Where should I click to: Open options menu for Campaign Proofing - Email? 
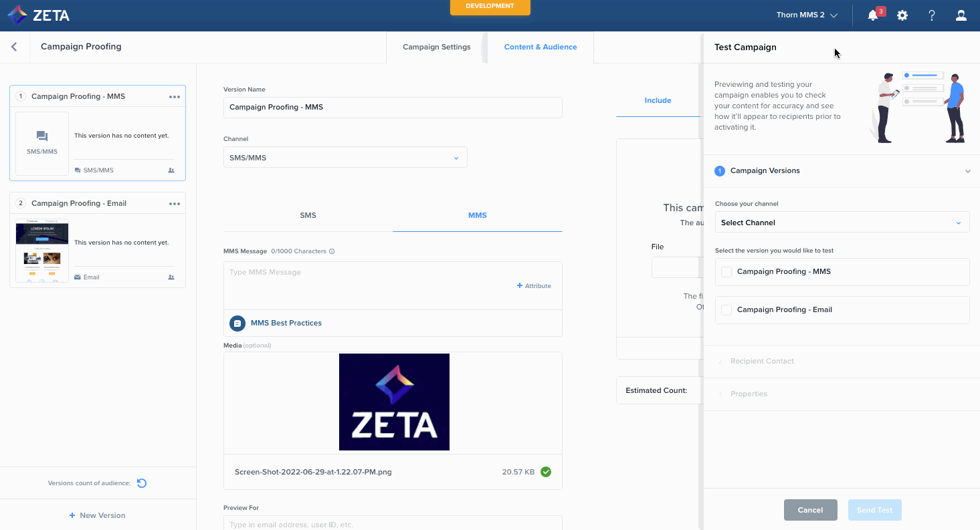coord(175,203)
